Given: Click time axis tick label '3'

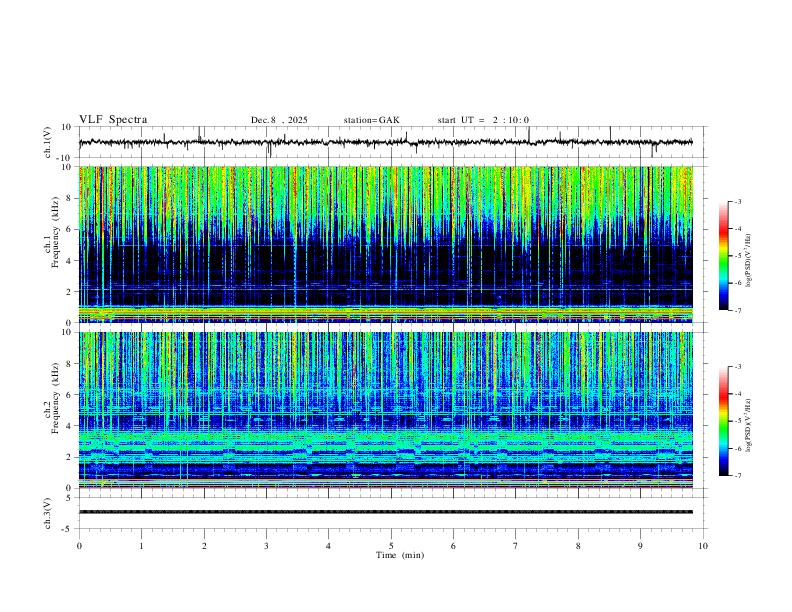Looking at the screenshot, I should pos(266,546).
